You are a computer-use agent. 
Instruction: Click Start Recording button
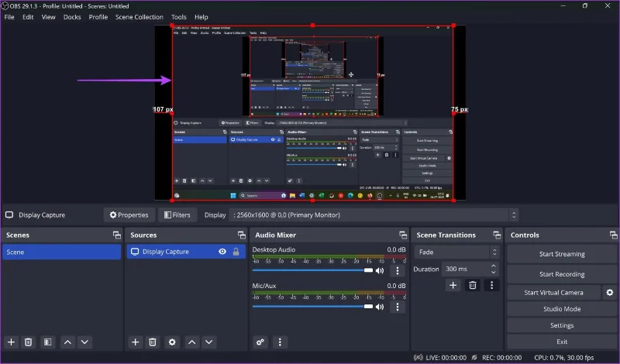562,274
